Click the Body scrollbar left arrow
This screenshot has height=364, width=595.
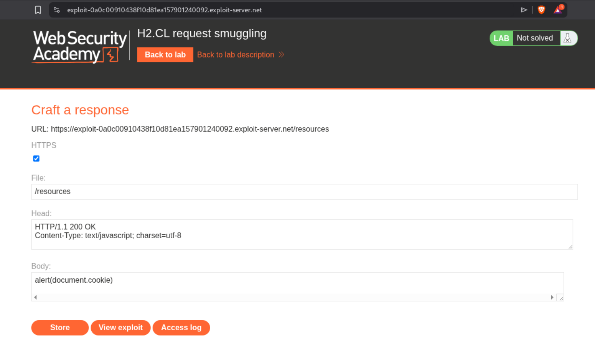pyautogui.click(x=36, y=297)
